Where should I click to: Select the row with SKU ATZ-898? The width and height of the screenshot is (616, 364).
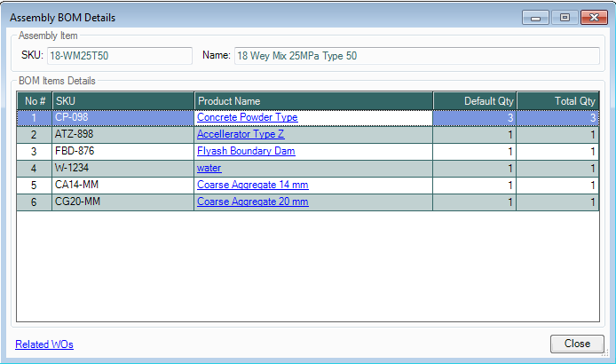point(122,134)
